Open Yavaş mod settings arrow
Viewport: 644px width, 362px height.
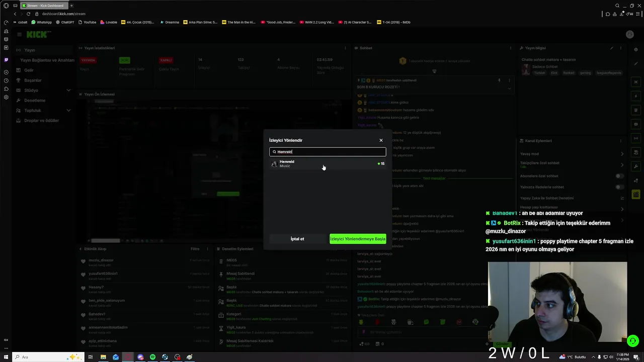622,154
